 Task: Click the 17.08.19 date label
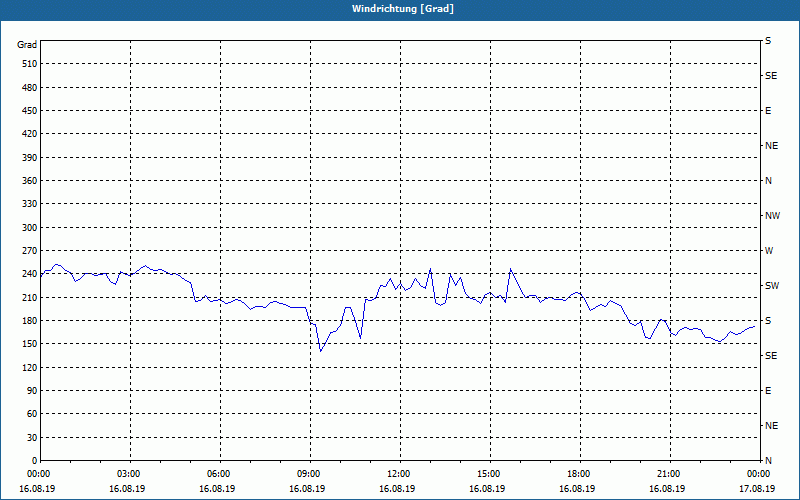click(x=757, y=489)
